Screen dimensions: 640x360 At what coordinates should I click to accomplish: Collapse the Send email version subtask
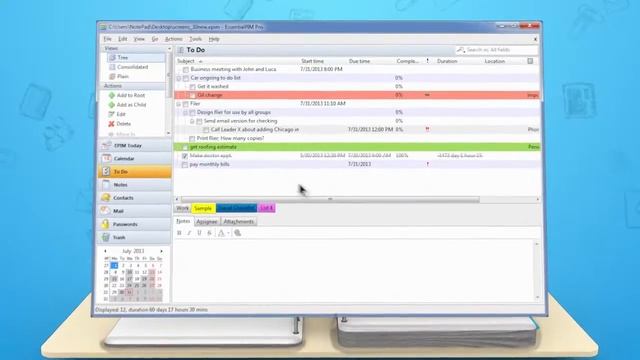(x=192, y=121)
